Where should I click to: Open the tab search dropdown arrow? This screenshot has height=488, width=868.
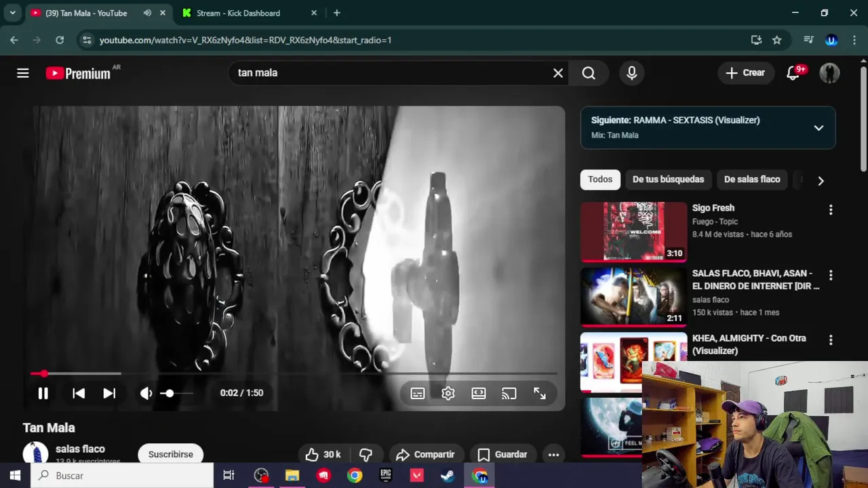tap(12, 13)
